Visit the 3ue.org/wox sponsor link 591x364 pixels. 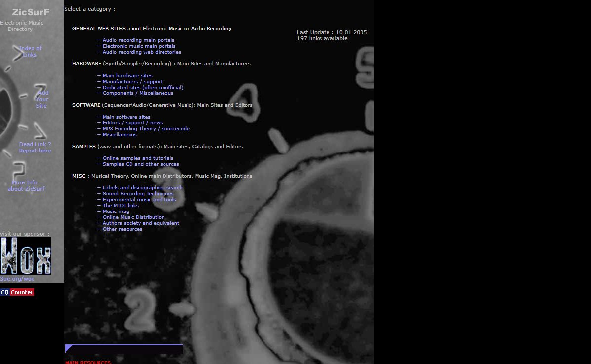pos(17,279)
